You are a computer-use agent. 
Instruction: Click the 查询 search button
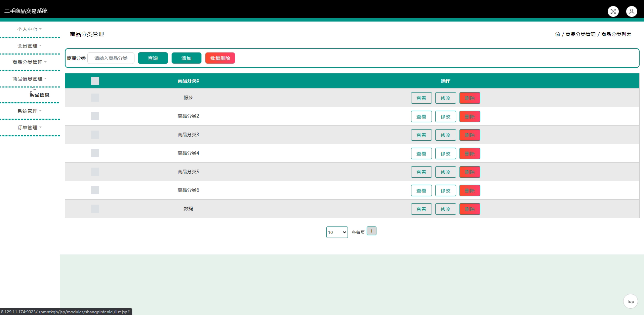click(153, 58)
